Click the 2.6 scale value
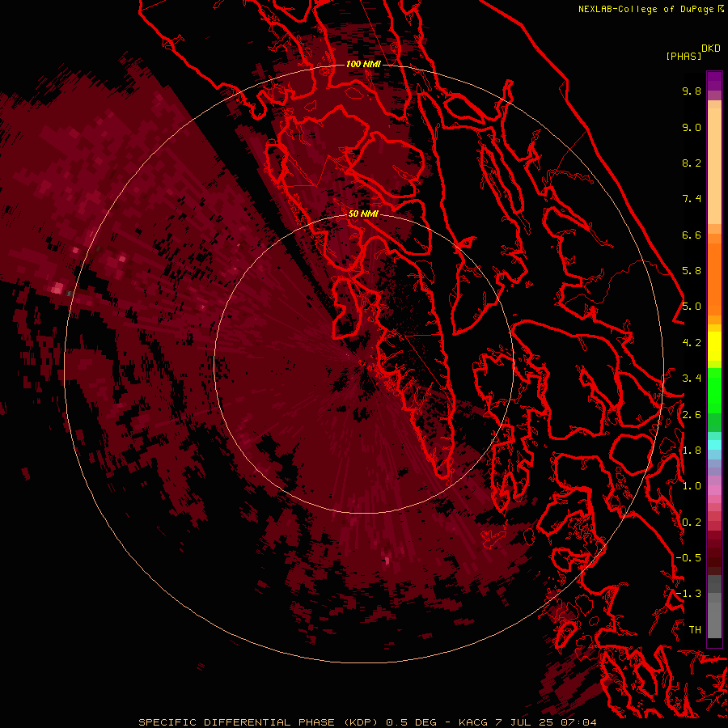The height and width of the screenshot is (728, 728). pos(692,415)
